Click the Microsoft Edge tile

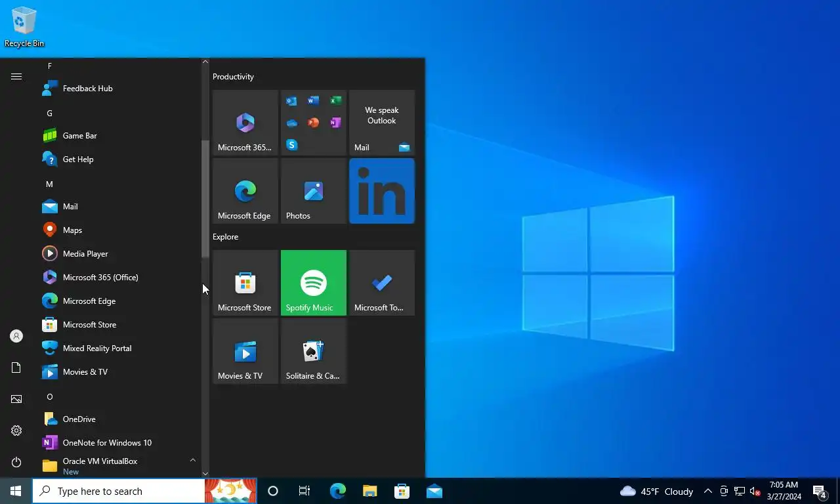point(245,191)
